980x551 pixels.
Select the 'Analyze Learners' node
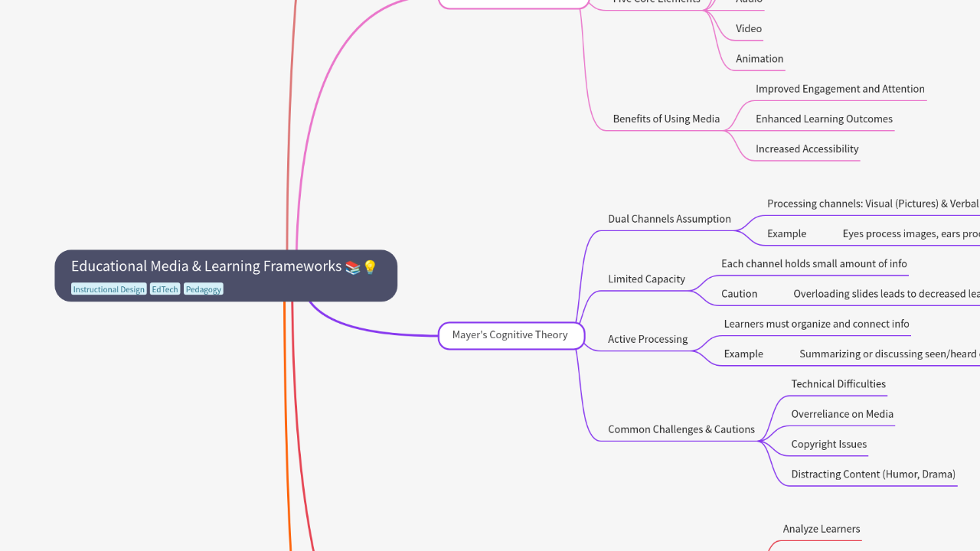click(821, 529)
